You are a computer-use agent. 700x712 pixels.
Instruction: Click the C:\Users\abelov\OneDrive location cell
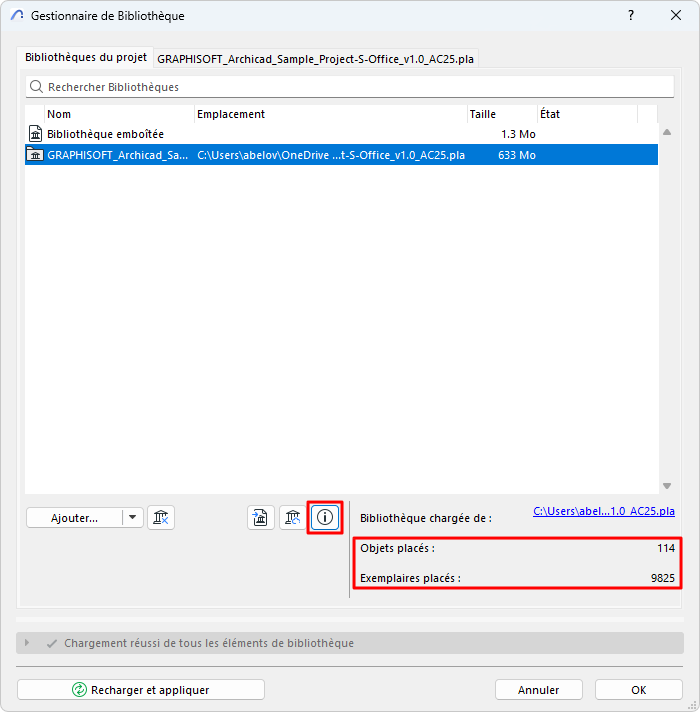click(x=331, y=155)
